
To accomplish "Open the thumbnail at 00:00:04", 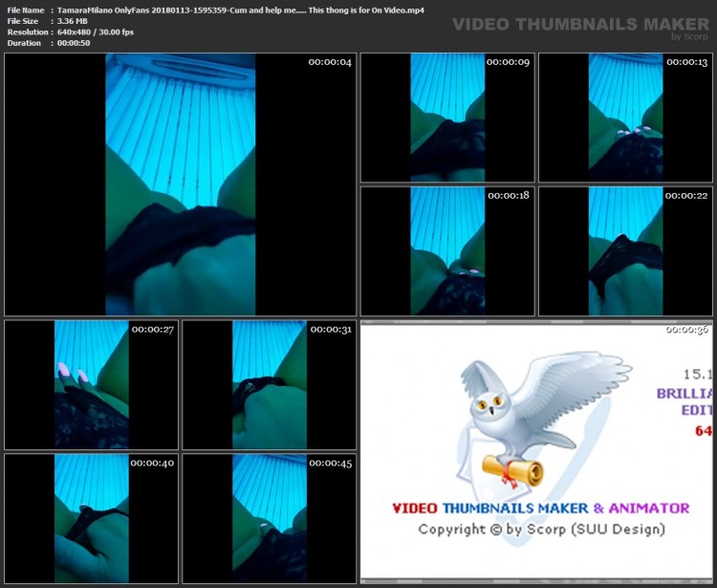I will pos(180,185).
